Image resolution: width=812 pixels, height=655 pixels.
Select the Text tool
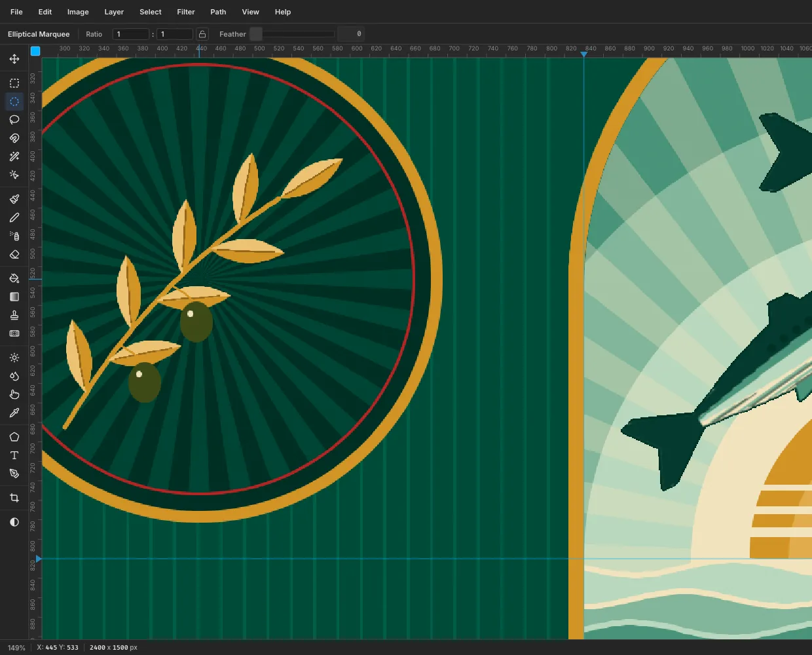(14, 455)
